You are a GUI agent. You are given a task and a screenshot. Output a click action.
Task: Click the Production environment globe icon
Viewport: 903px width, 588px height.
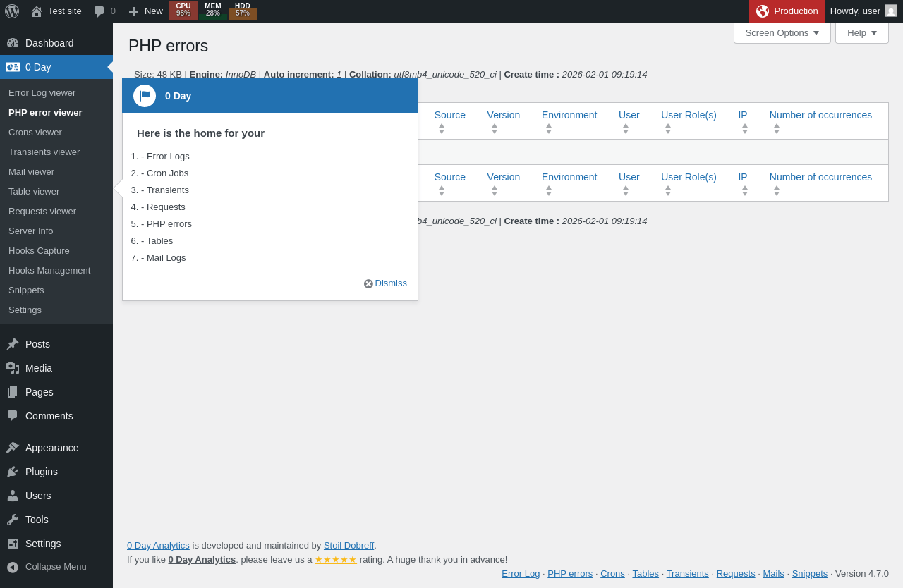[763, 11]
